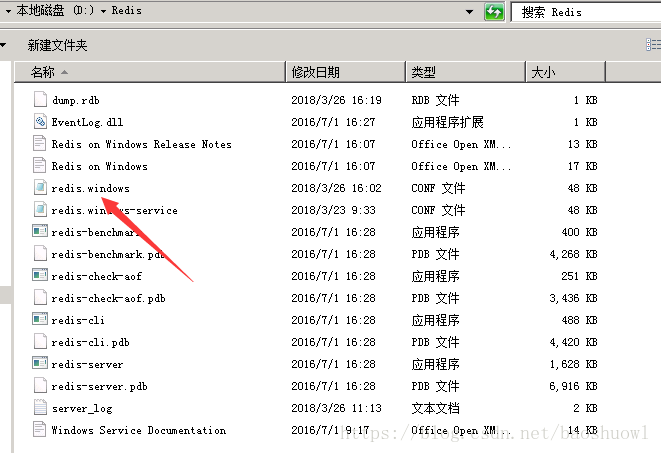Click the redis-cli application icon
The height and width of the screenshot is (453, 661).
[40, 319]
